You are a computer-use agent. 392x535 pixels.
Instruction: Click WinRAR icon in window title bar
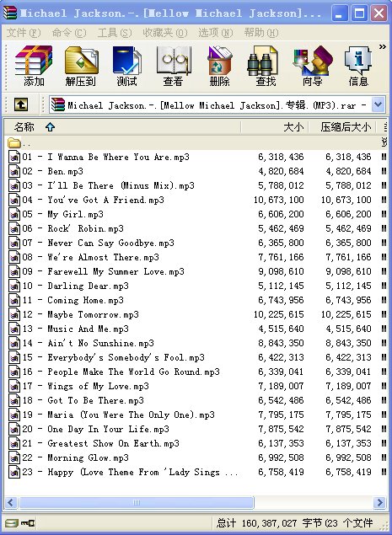[10, 13]
